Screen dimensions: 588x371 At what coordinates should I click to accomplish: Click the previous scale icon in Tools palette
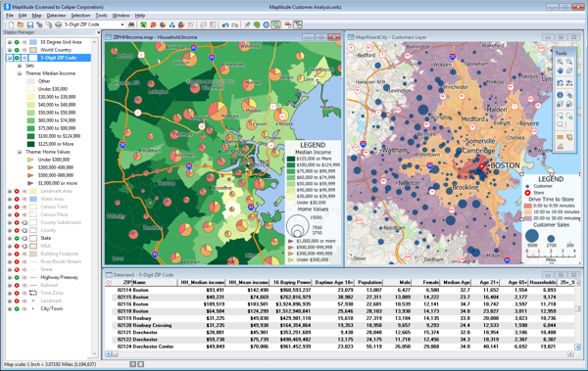[x=561, y=83]
